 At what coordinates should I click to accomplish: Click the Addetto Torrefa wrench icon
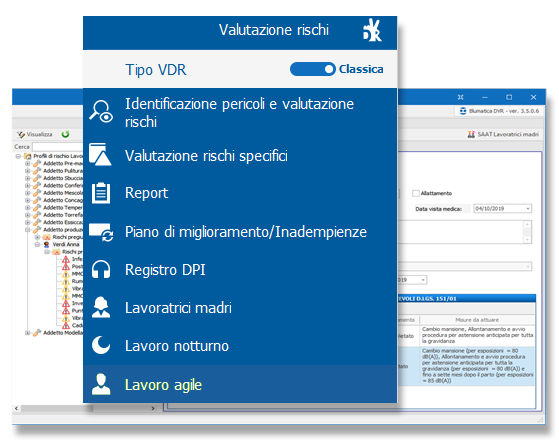37,215
